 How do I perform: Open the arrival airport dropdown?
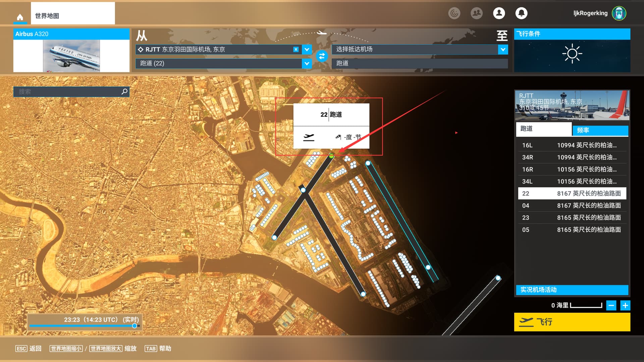pyautogui.click(x=503, y=49)
